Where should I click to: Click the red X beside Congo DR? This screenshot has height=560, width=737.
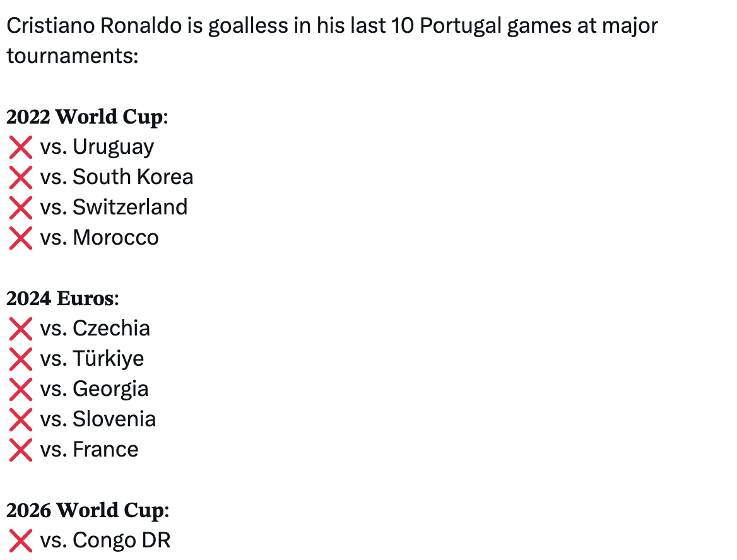pos(21,540)
